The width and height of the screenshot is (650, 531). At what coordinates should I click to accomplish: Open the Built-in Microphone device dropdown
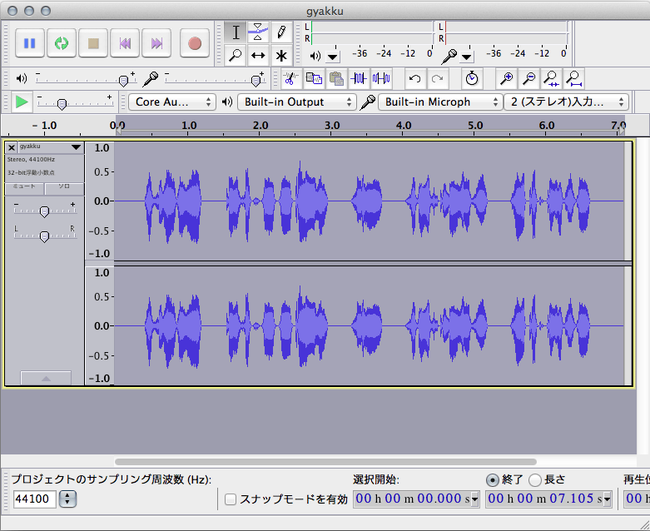pyautogui.click(x=440, y=102)
